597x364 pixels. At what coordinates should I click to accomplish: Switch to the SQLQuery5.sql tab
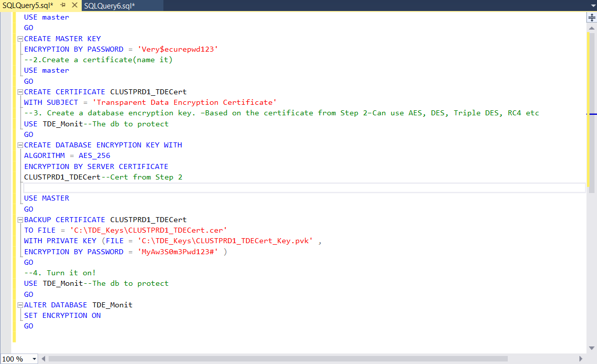pos(28,6)
